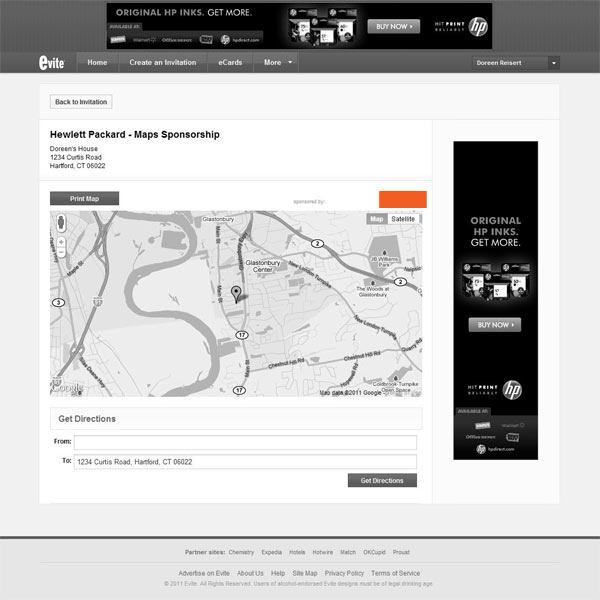This screenshot has width=600, height=600.
Task: Click route 17 marker near Main St
Action: pos(242,335)
